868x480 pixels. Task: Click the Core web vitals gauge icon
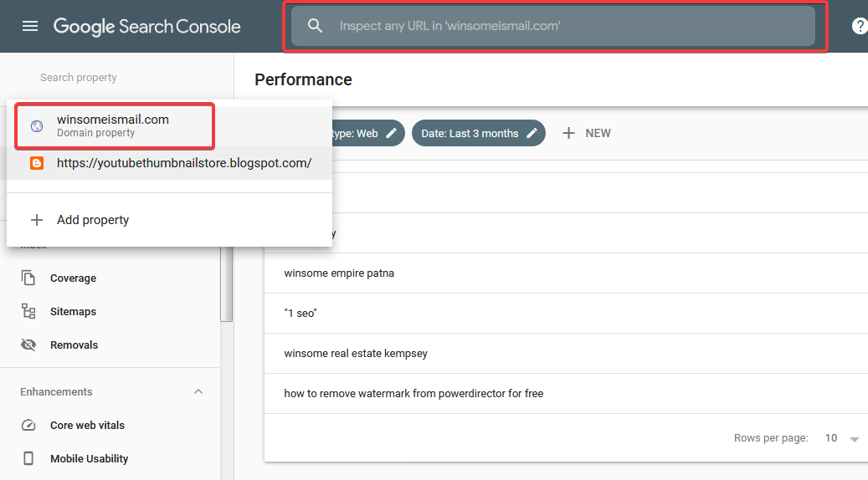click(x=29, y=425)
